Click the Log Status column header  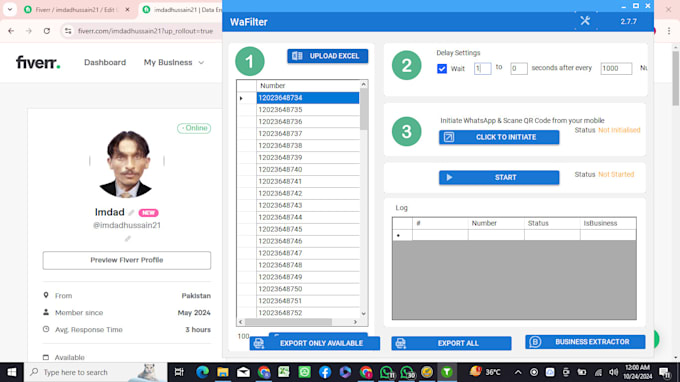[x=552, y=223]
